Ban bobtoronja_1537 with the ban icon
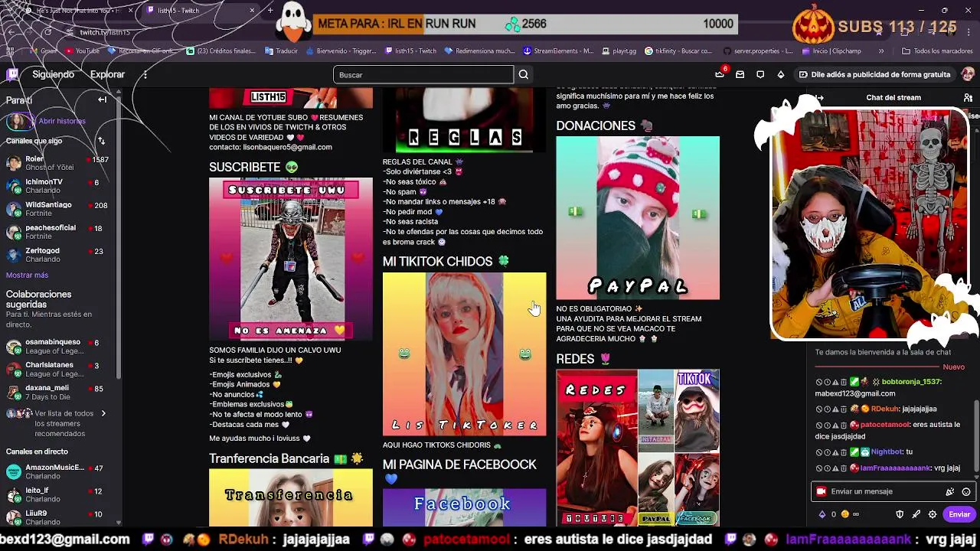Screen dimensions: 980x551 818,382
